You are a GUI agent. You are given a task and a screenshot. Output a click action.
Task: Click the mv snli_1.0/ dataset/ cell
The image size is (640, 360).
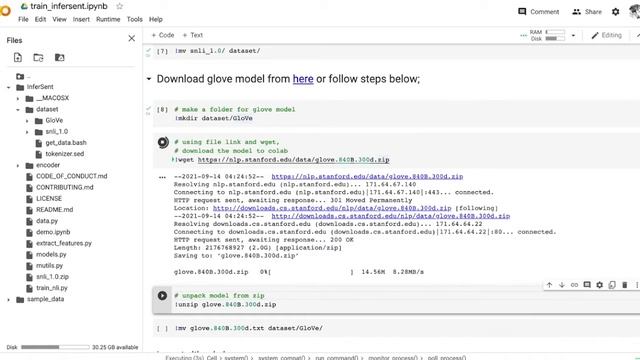click(x=396, y=51)
